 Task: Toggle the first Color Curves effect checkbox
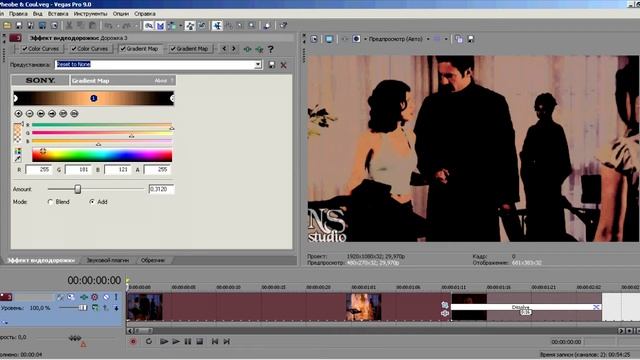25,49
